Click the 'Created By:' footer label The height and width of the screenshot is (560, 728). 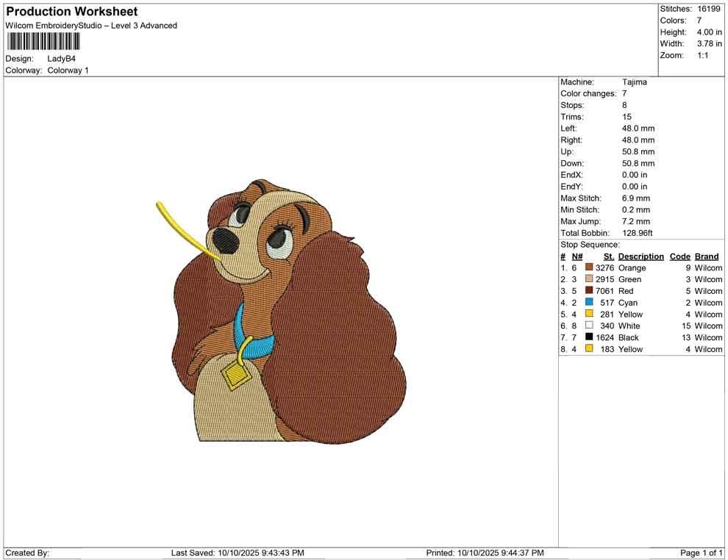27,553
